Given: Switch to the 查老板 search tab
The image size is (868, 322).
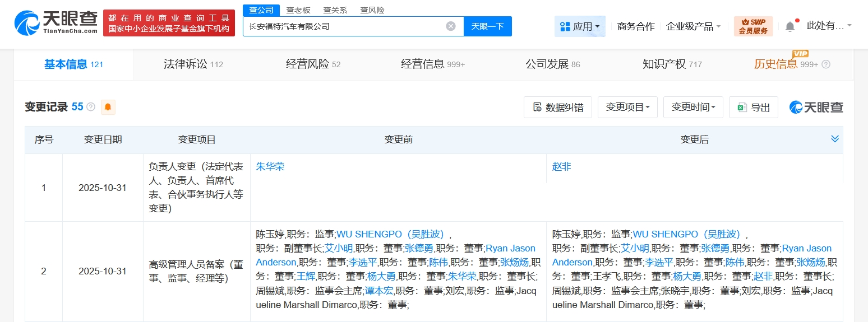Looking at the screenshot, I should click(298, 10).
